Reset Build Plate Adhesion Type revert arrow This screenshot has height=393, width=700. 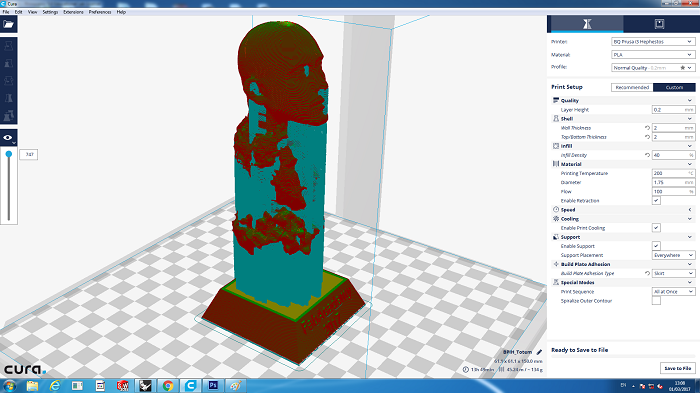(x=647, y=273)
